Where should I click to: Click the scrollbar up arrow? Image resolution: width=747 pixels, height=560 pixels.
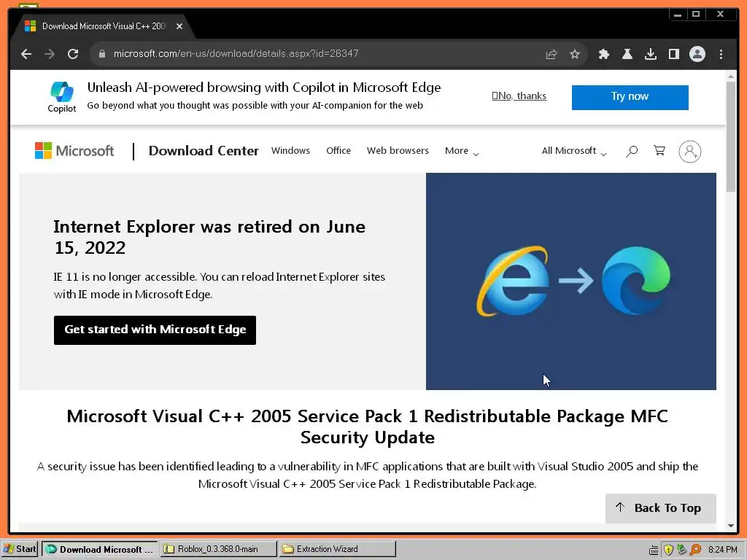point(731,76)
